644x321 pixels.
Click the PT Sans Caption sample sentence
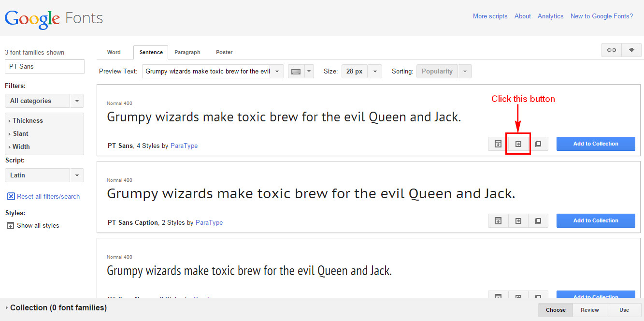pyautogui.click(x=311, y=194)
